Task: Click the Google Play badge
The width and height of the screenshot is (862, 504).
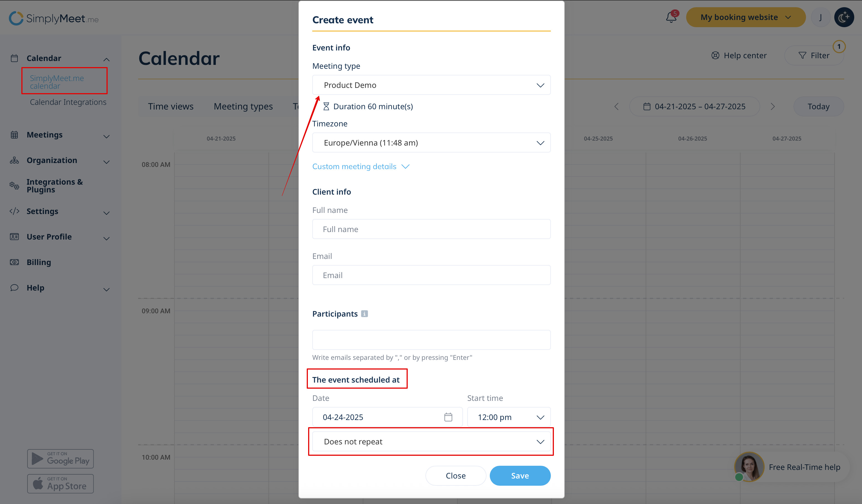Action: pyautogui.click(x=60, y=459)
